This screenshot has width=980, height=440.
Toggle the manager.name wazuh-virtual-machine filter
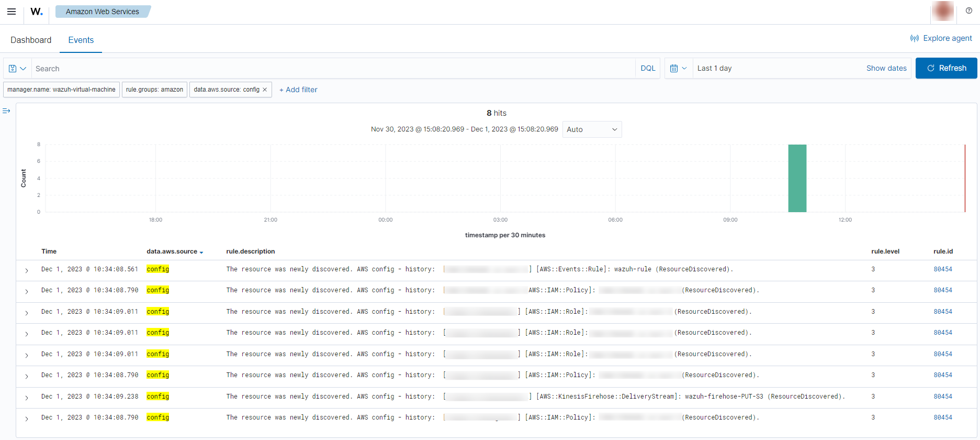(x=61, y=90)
